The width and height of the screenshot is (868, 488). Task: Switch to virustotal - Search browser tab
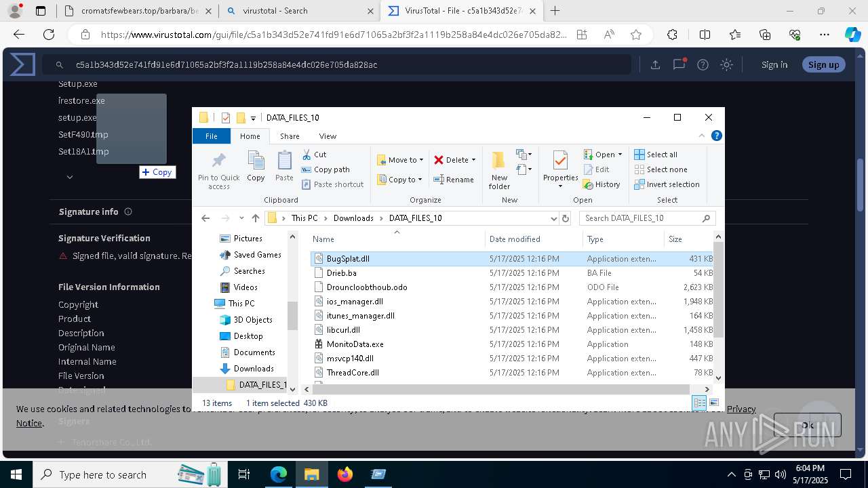coord(299,11)
